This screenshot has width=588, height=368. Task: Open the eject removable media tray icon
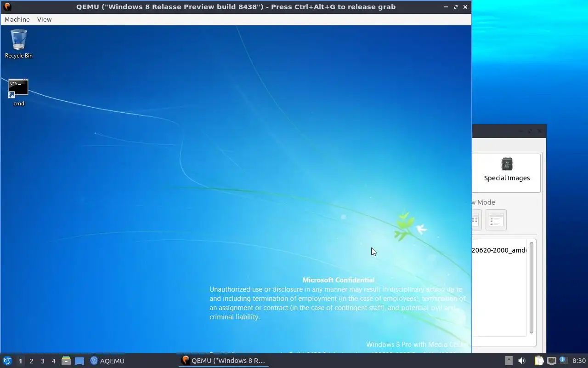click(x=509, y=361)
